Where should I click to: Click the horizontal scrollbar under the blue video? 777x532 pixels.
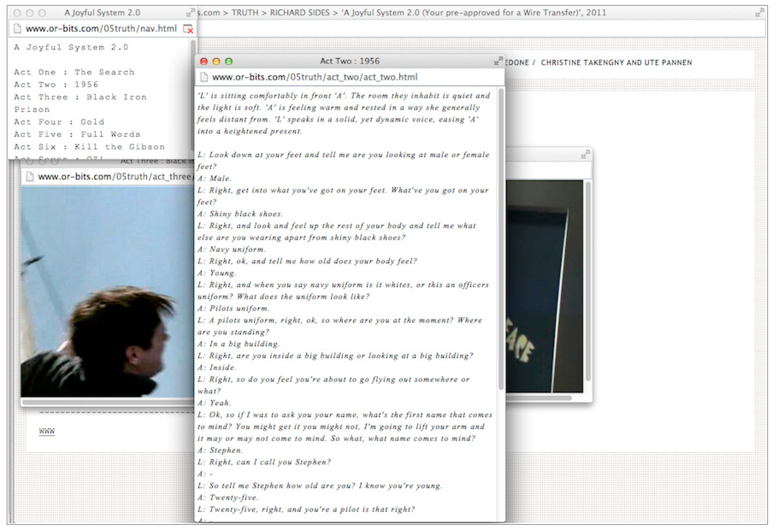107,402
